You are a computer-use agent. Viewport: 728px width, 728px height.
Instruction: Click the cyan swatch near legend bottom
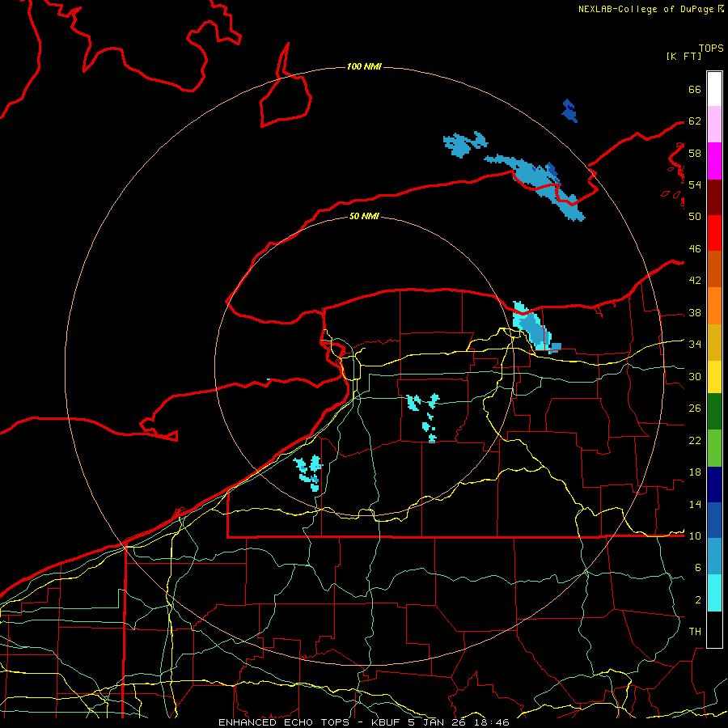point(714,593)
